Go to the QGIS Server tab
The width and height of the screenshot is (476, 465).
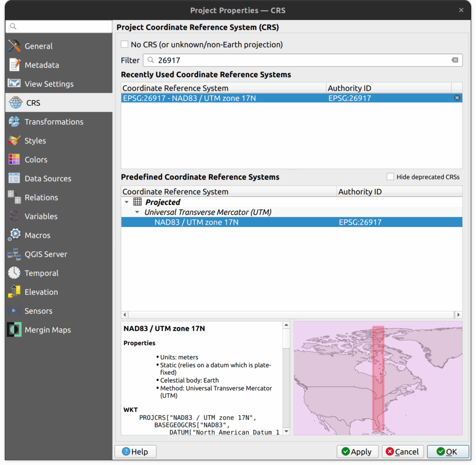point(46,254)
